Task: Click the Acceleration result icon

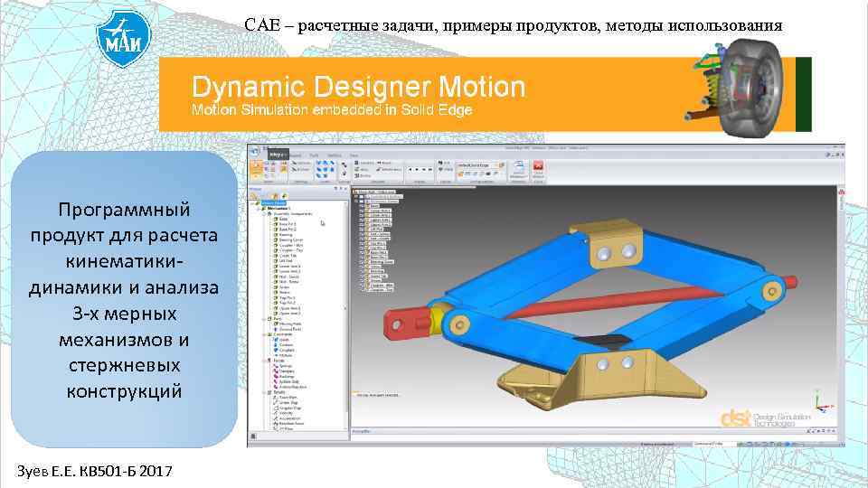Action: click(x=276, y=418)
